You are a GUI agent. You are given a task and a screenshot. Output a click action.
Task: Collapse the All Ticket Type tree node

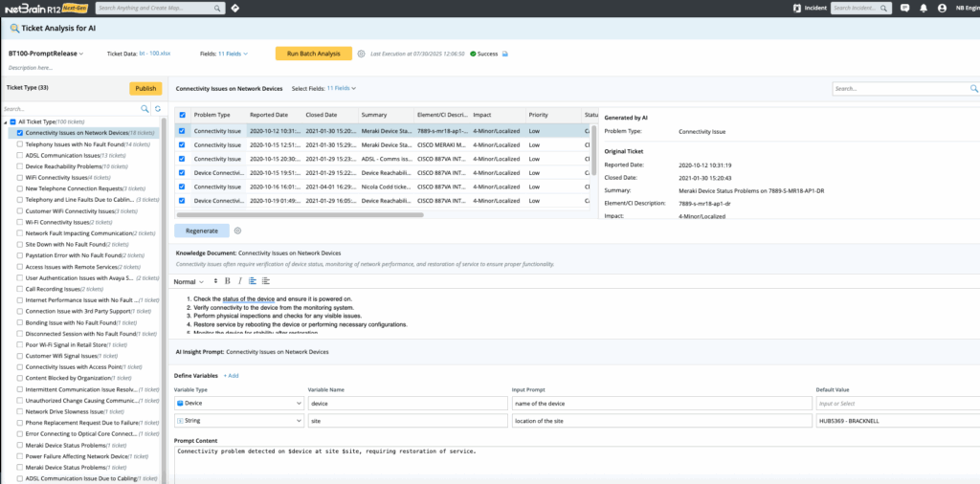click(x=6, y=122)
